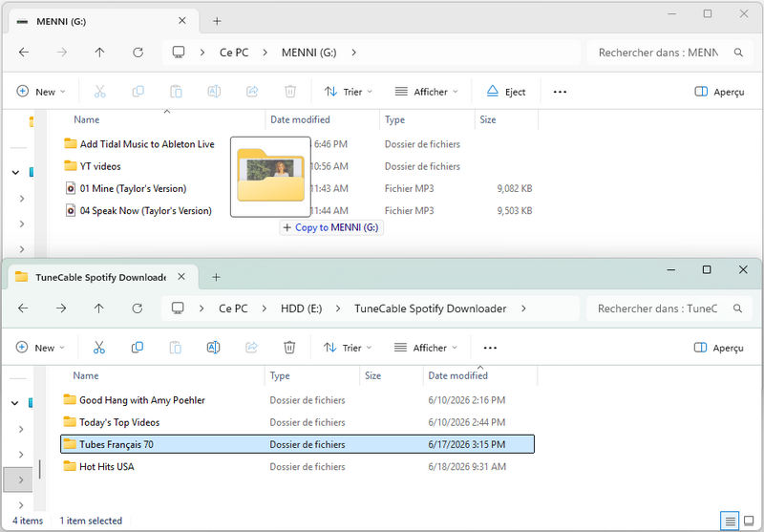The image size is (764, 532).
Task: Open the three-dots more options in MENNI toolbar
Action: tap(560, 92)
